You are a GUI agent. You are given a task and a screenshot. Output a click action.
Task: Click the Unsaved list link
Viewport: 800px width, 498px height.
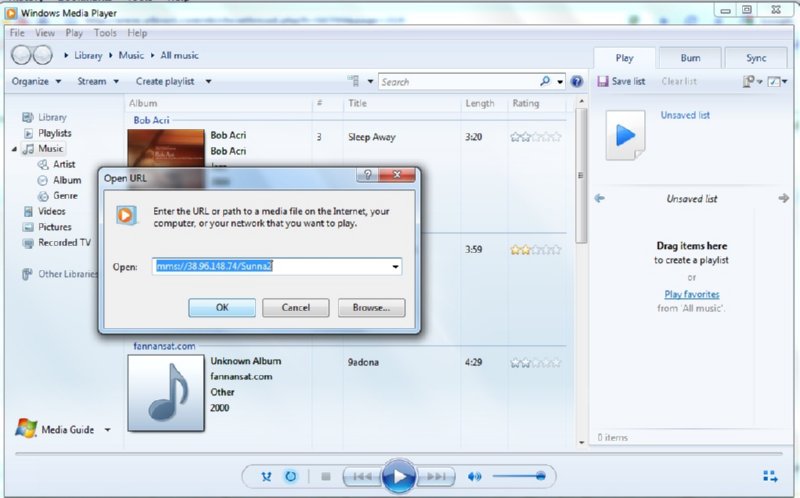click(685, 115)
